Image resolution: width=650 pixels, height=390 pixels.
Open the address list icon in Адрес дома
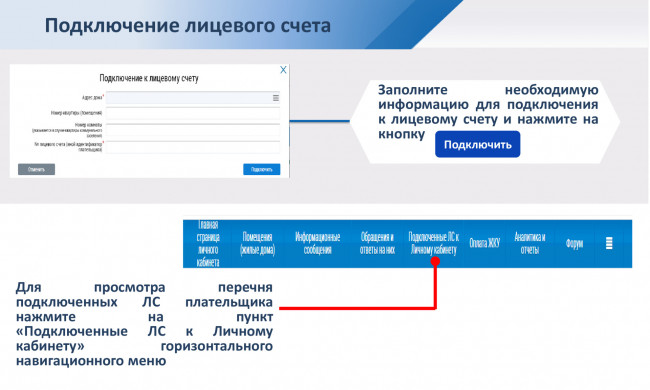pos(276,98)
